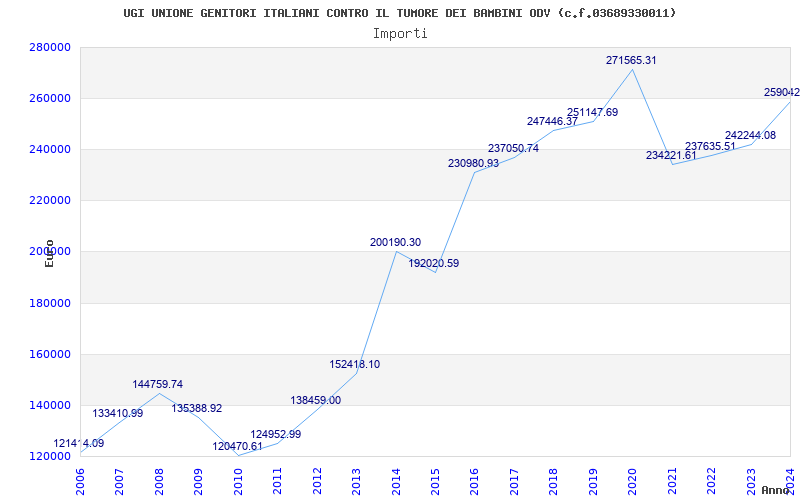The height and width of the screenshot is (500, 800).
Task: Select the data label 237635.51
Action: tap(710, 146)
